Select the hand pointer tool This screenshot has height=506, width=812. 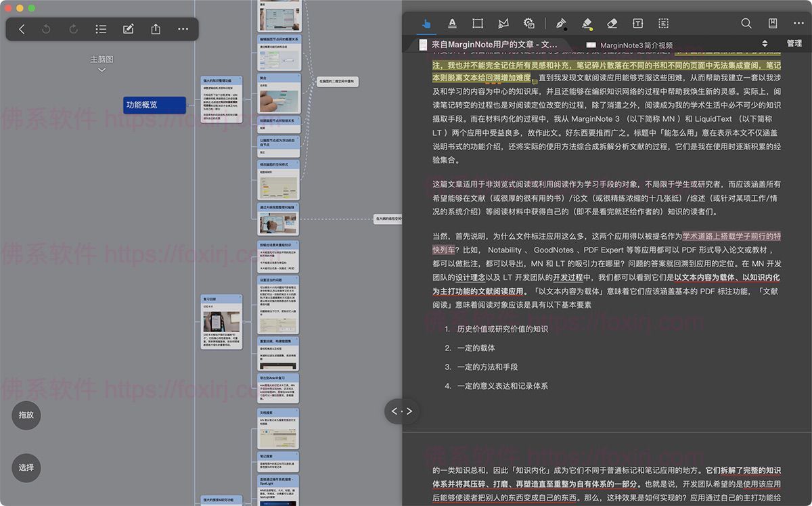click(x=426, y=24)
